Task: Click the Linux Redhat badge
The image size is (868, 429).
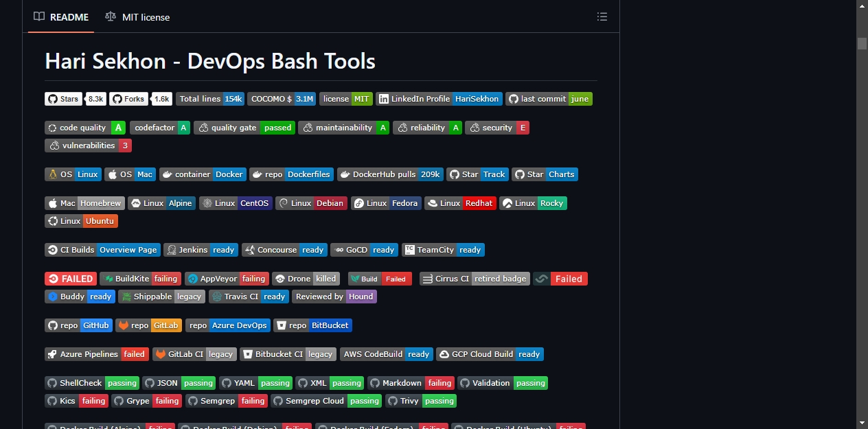Action: coord(460,203)
